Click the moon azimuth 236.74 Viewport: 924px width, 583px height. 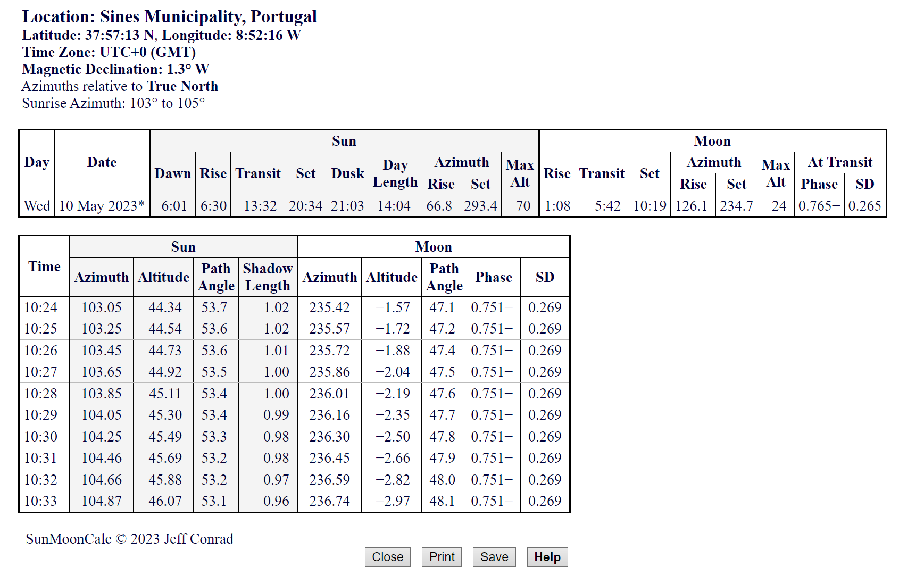(330, 501)
